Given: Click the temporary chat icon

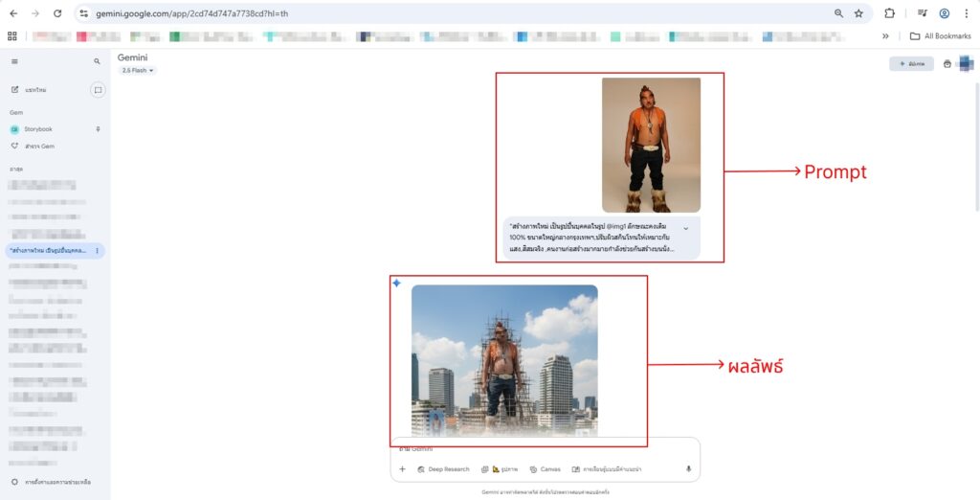Looking at the screenshot, I should (98, 90).
